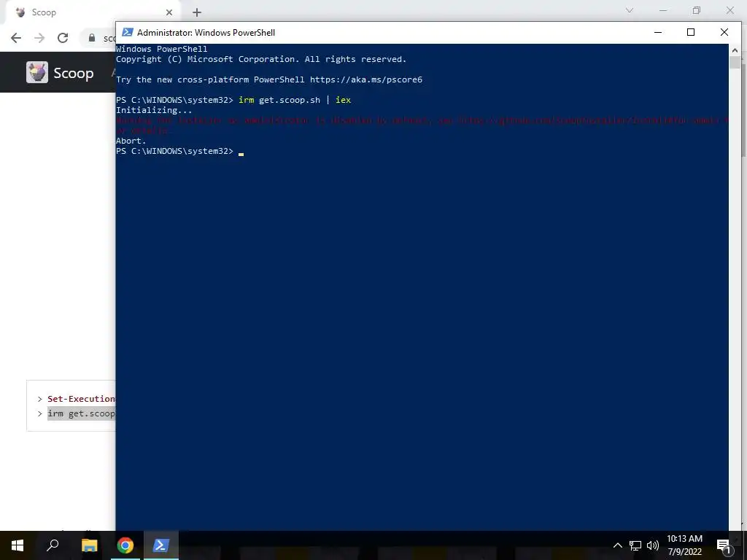Image resolution: width=747 pixels, height=560 pixels.
Task: Click the PowerShell vertical scrollbar thumb
Action: point(735,63)
